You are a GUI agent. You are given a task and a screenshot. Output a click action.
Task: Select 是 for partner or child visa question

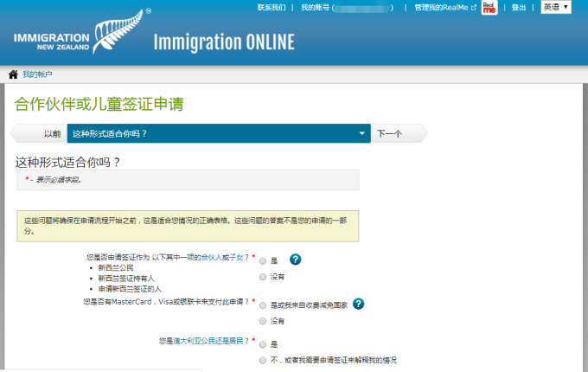coord(263,260)
